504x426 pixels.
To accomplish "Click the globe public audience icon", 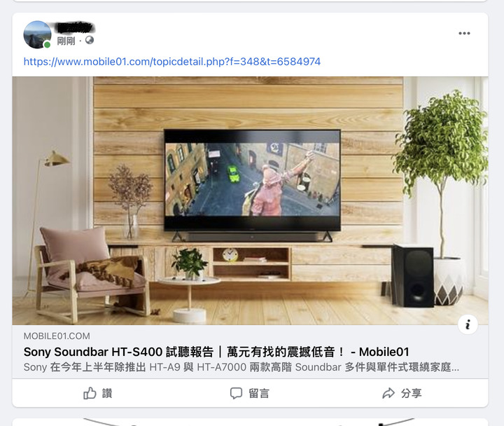I will pos(90,40).
